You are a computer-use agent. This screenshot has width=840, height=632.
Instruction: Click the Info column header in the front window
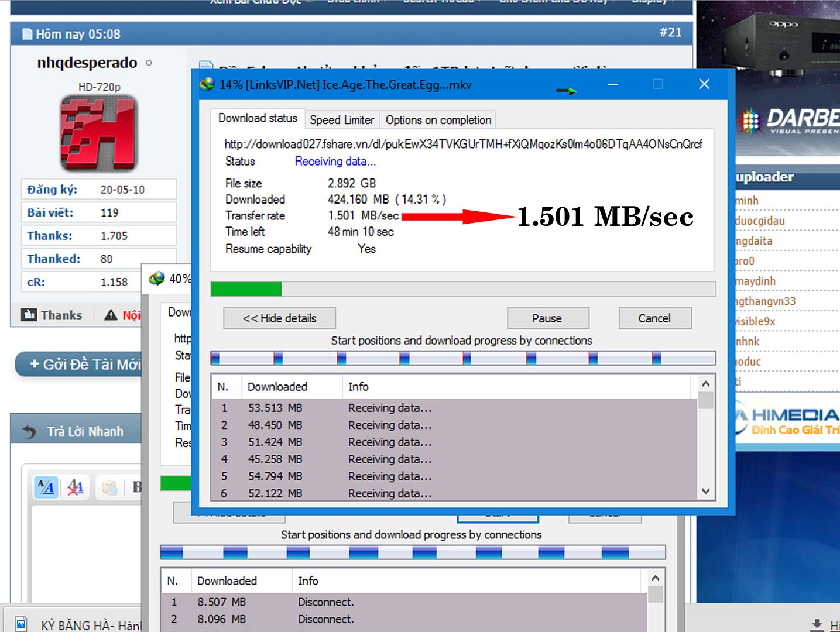[516, 387]
